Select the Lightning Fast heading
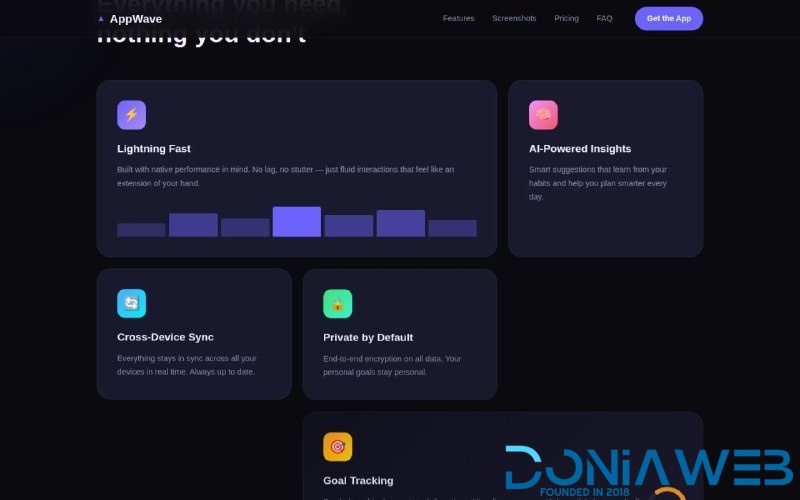The height and width of the screenshot is (500, 800). click(154, 148)
